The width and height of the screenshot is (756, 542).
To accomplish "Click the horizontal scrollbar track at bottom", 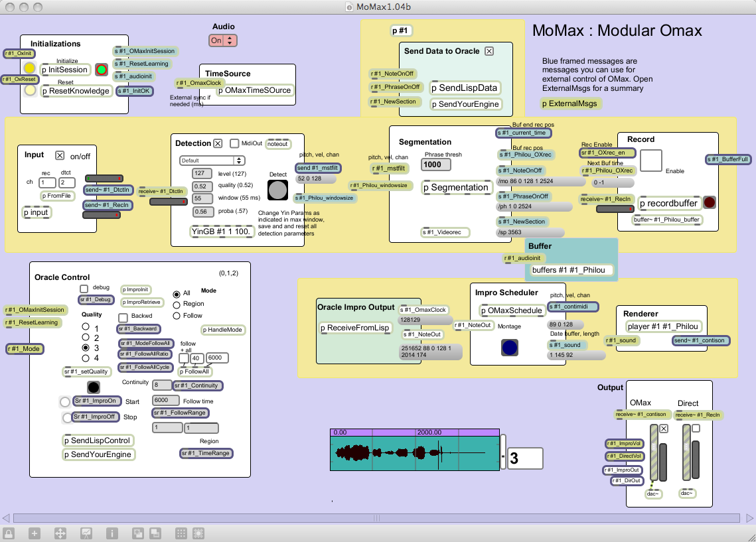I will click(x=376, y=518).
